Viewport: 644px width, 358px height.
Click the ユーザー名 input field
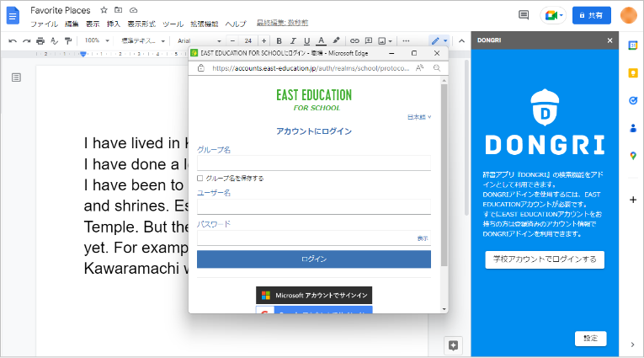(x=314, y=206)
